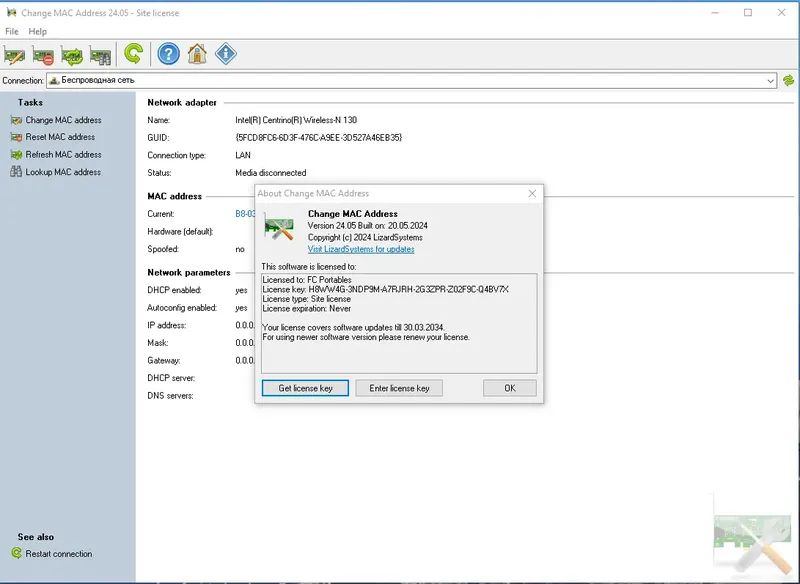Viewport: 800px width, 584px height.
Task: Click the home page toolbar icon
Action: tap(197, 54)
